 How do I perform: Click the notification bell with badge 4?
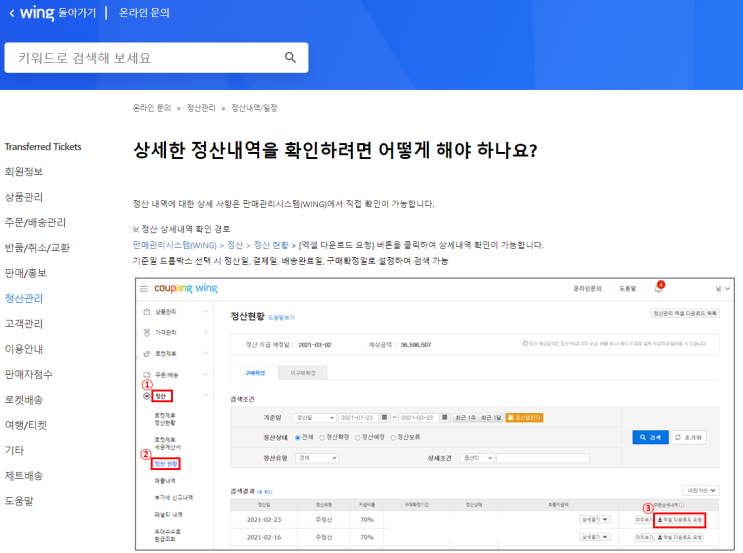click(x=659, y=287)
